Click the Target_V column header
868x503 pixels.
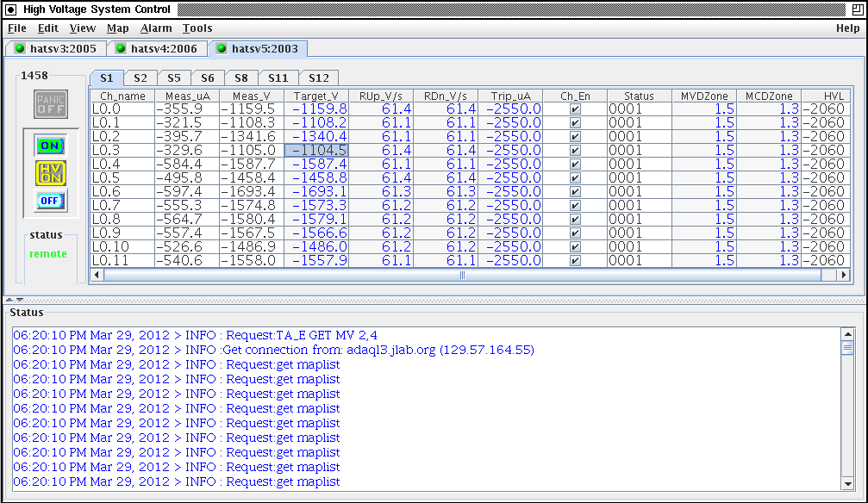point(316,96)
